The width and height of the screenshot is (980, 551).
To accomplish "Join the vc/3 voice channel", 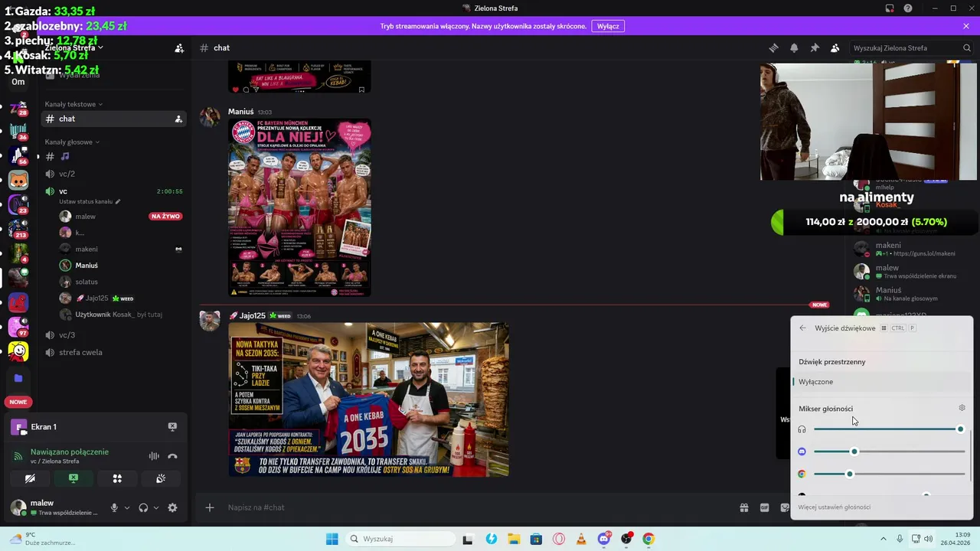I will [113, 335].
